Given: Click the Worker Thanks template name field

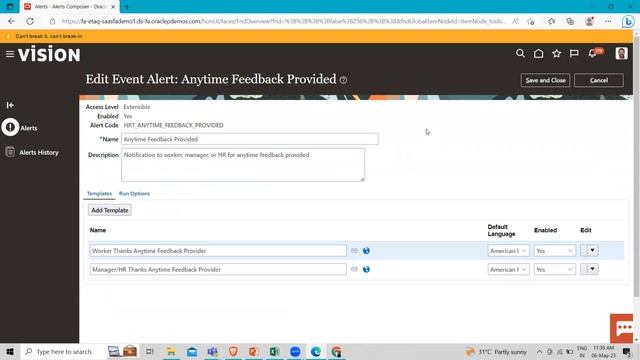Looking at the screenshot, I should click(x=218, y=251).
